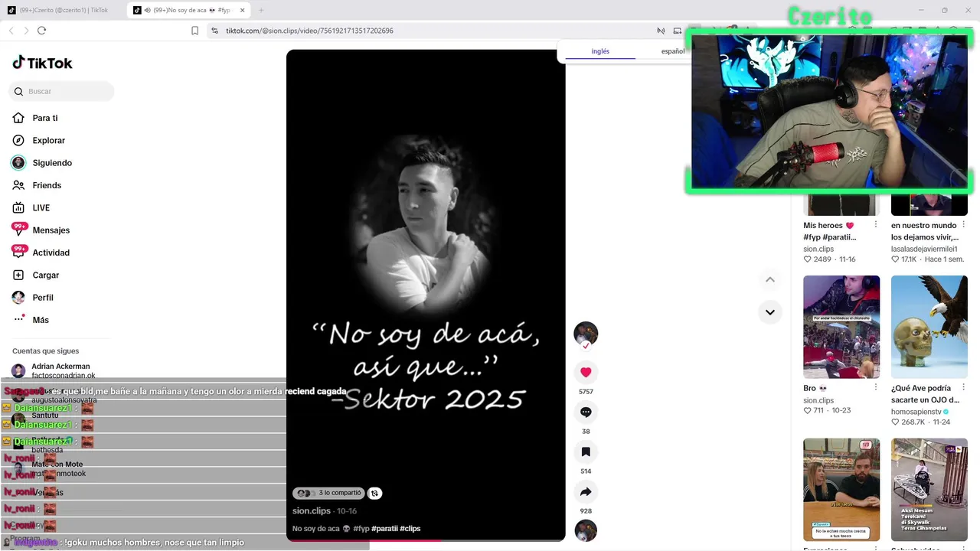Save video with bookmark icon

[x=586, y=452]
